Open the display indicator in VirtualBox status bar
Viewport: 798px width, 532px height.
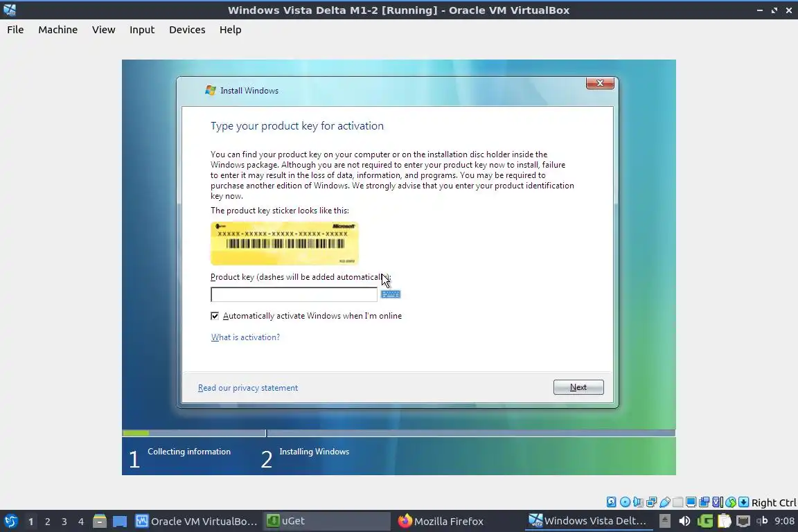click(x=691, y=502)
